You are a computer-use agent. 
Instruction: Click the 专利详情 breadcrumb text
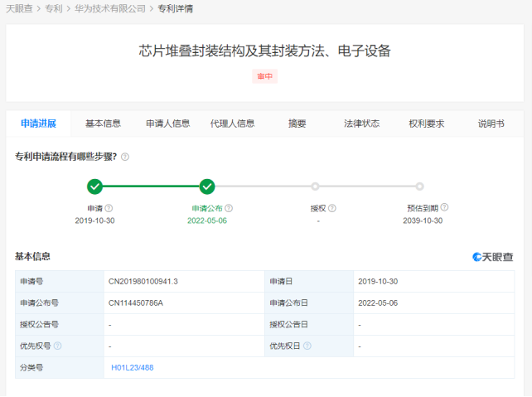(x=176, y=8)
